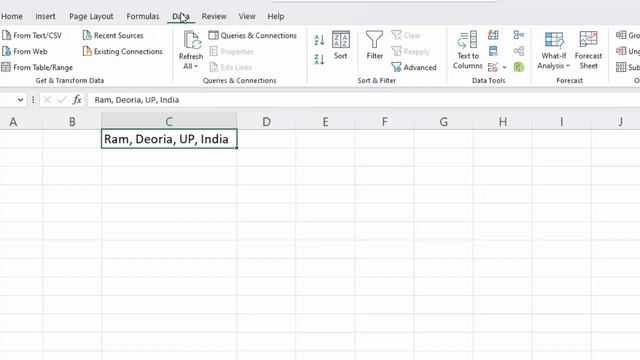Select column H header
The height and width of the screenshot is (360, 640).
[503, 122]
